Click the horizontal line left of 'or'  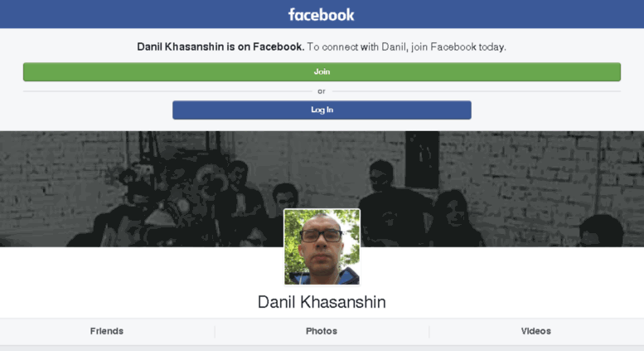click(x=167, y=91)
